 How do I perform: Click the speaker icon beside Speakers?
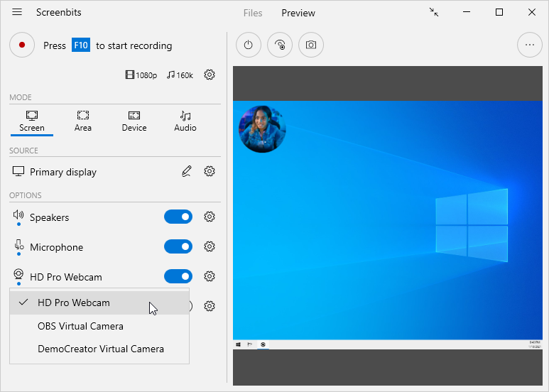[x=18, y=214]
